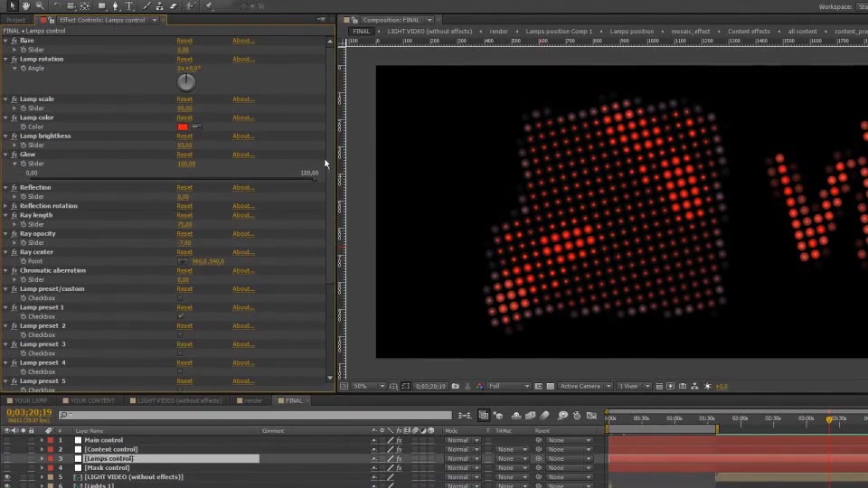Viewport: 868px width, 488px height.
Task: Click the Glow slider stopwatch icon
Action: point(24,164)
